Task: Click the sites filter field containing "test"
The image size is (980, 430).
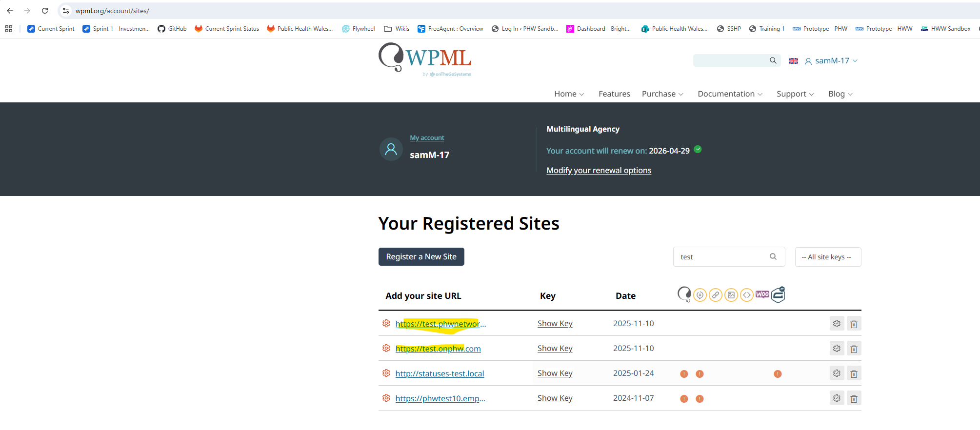Action: click(729, 257)
